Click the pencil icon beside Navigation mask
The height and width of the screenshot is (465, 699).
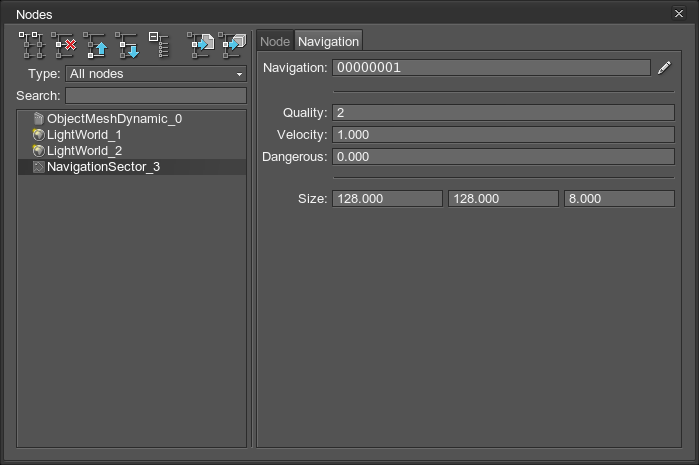tap(664, 68)
